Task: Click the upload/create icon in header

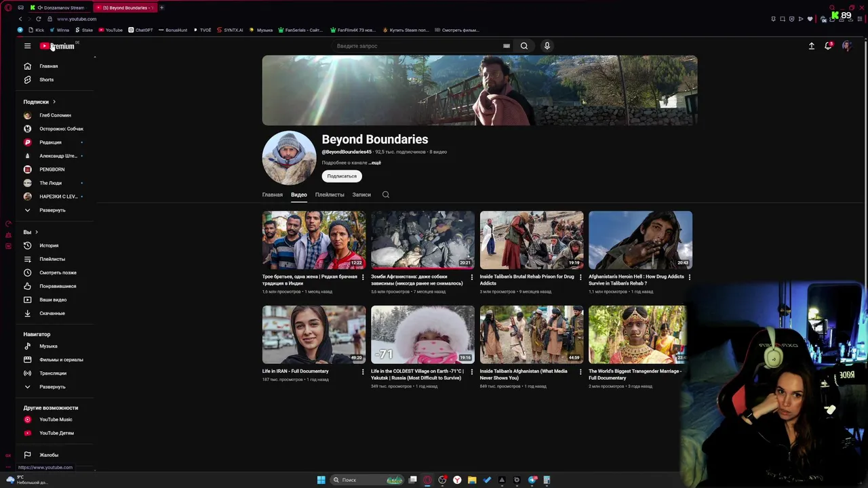Action: point(811,46)
